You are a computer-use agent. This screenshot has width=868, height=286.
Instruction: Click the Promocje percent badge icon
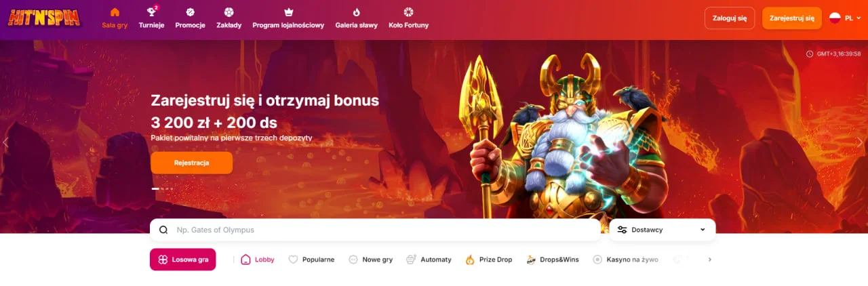point(190,12)
